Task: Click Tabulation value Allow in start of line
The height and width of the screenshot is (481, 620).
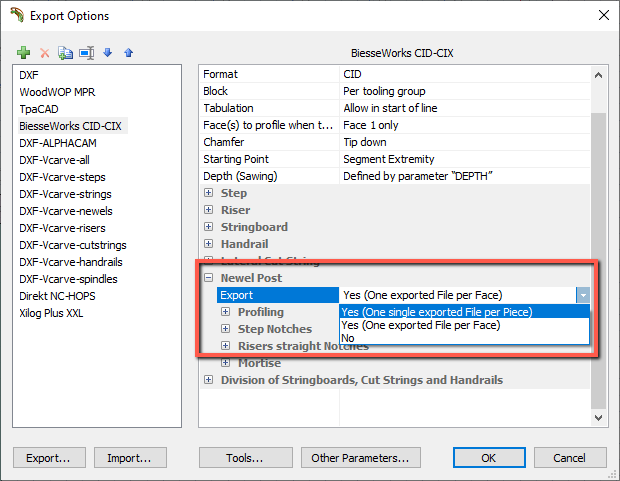Action: point(464,108)
